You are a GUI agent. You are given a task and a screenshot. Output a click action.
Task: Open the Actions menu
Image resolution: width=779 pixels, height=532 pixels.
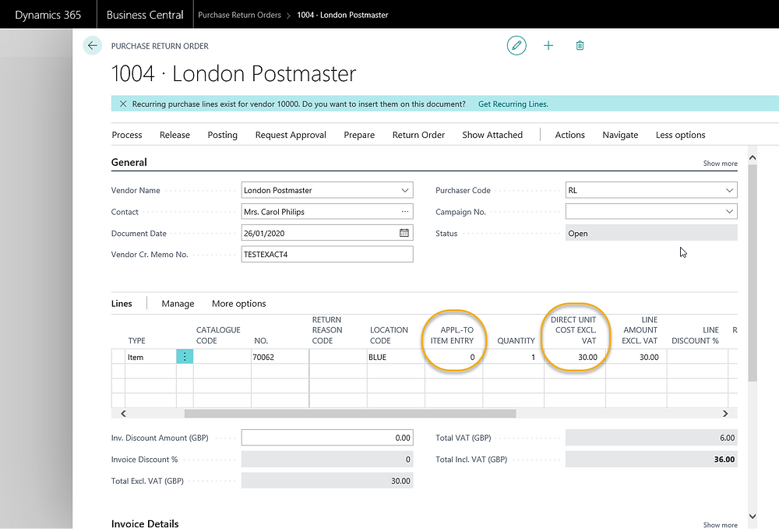pyautogui.click(x=570, y=135)
